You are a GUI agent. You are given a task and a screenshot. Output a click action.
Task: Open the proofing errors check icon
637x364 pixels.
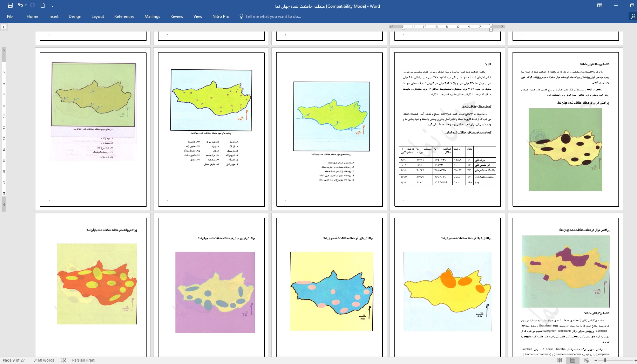[x=63, y=360]
